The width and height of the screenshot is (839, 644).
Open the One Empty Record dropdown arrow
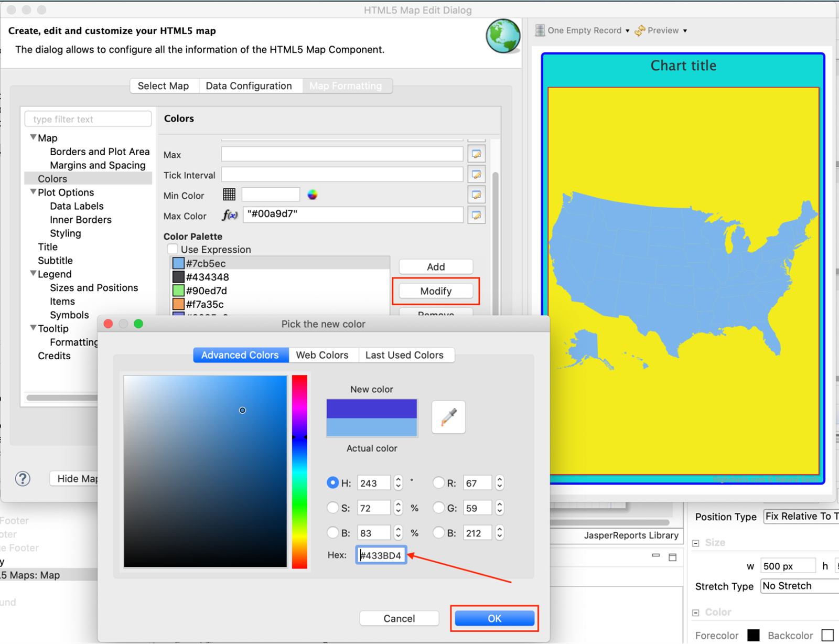(627, 31)
